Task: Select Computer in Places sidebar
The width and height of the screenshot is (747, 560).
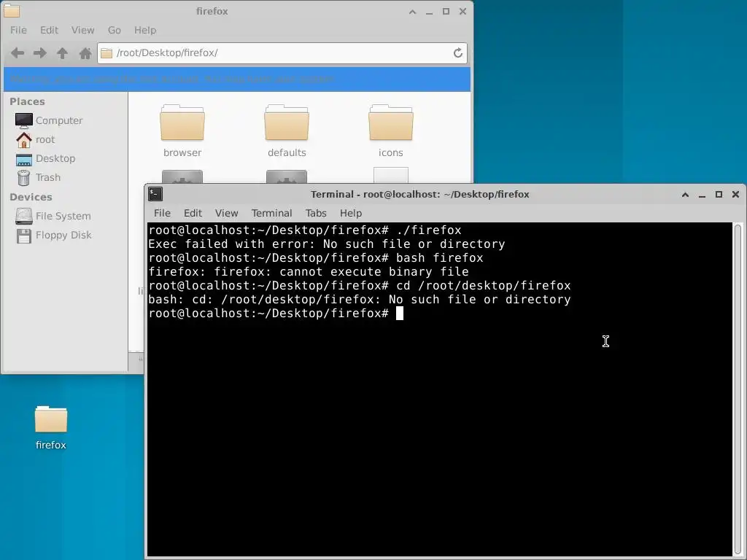Action: tap(49, 120)
